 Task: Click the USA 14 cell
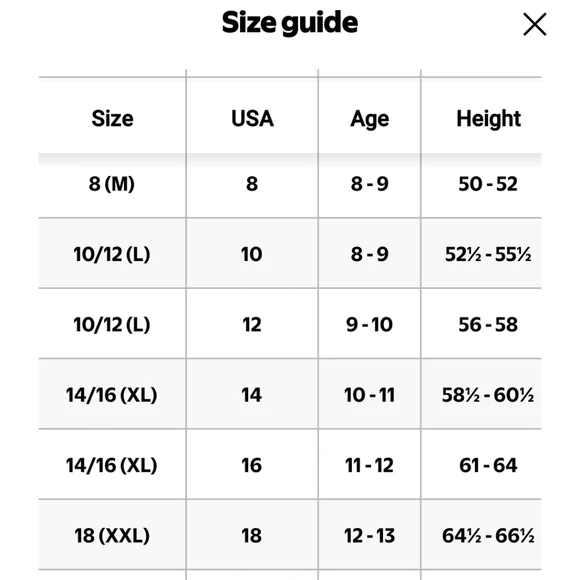tap(252, 395)
